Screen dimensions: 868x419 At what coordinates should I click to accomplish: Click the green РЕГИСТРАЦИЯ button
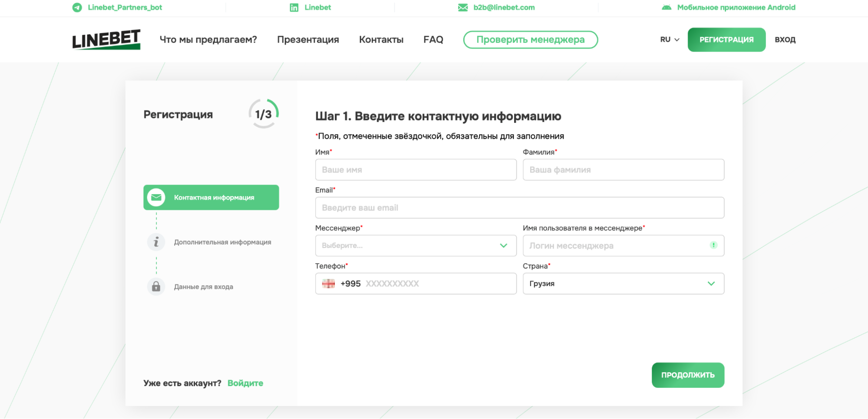(x=726, y=40)
